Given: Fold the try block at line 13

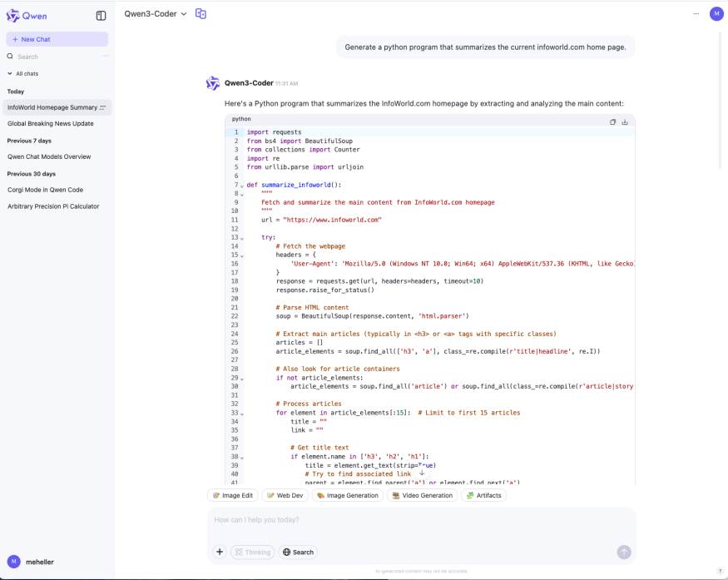Looking at the screenshot, I should click(x=242, y=237).
